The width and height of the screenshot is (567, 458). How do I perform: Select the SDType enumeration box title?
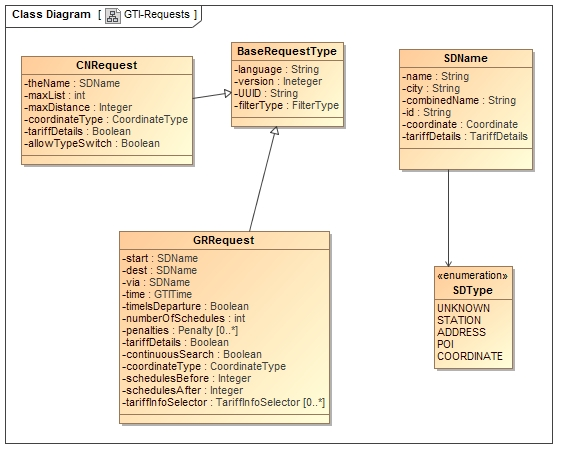pyautogui.click(x=473, y=290)
